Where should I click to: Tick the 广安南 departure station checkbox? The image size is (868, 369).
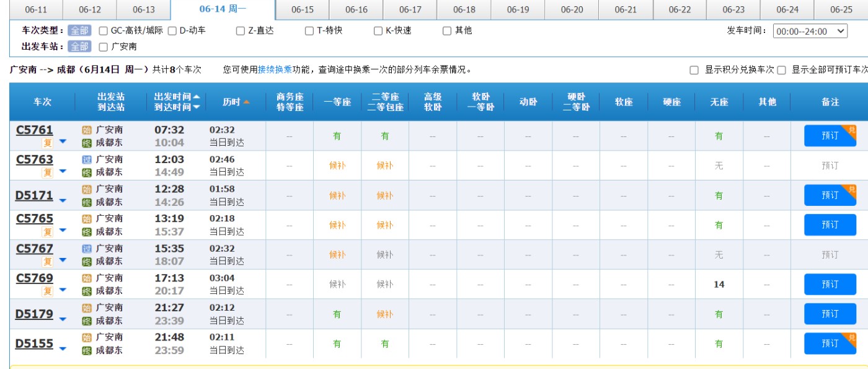pyautogui.click(x=104, y=47)
